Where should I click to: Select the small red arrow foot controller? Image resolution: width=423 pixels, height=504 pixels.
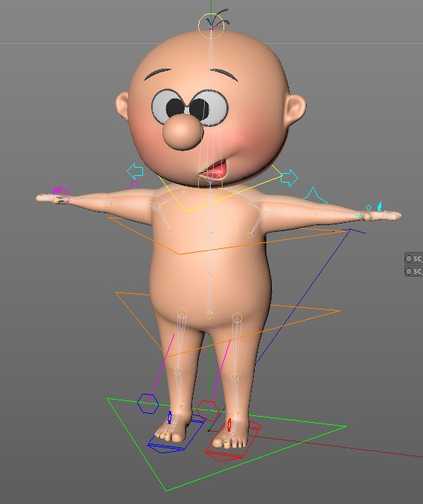229,425
